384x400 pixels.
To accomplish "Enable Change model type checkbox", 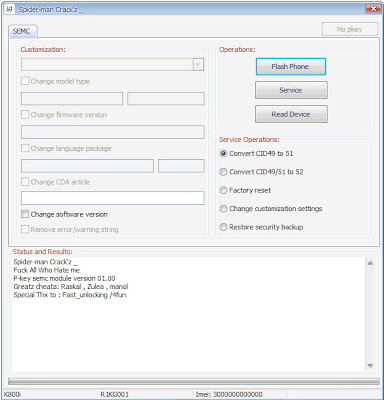I will pyautogui.click(x=25, y=81).
